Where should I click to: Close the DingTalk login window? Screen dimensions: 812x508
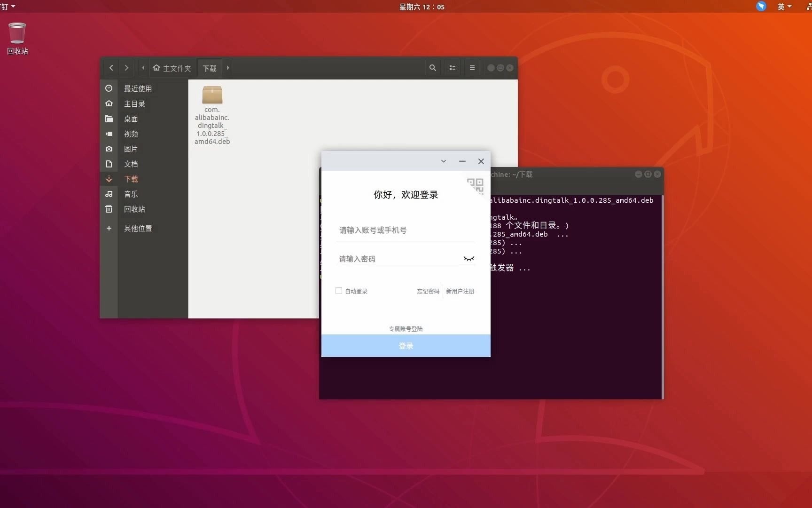point(481,161)
